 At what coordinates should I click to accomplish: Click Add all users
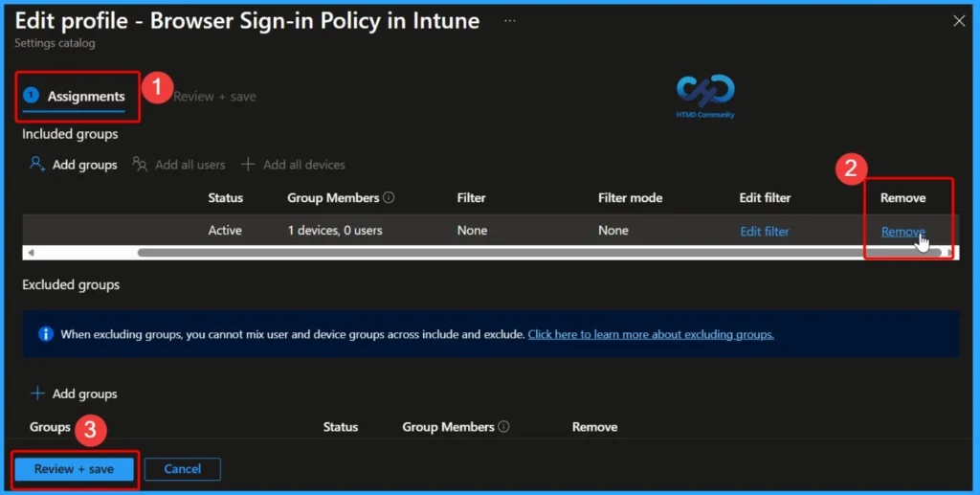click(179, 165)
